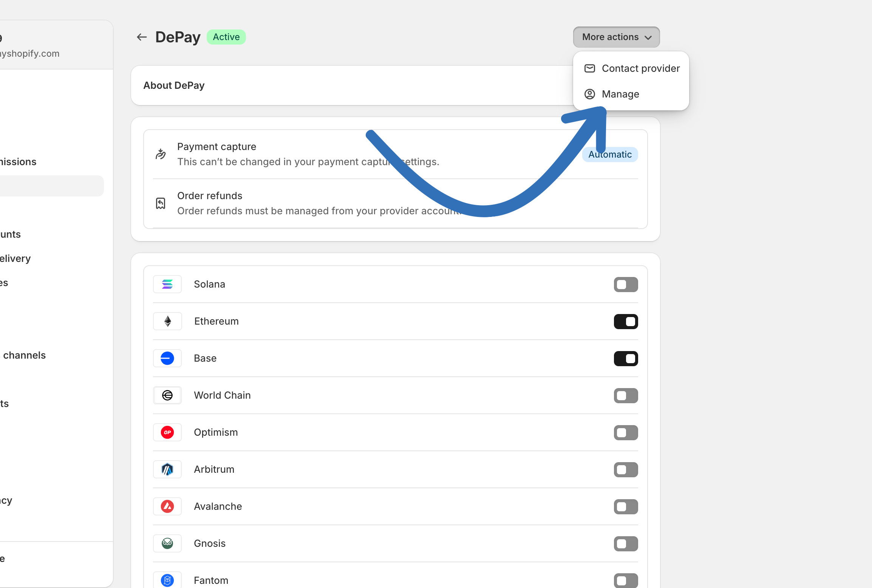Click the Solana label
The image size is (872, 588).
click(x=210, y=284)
